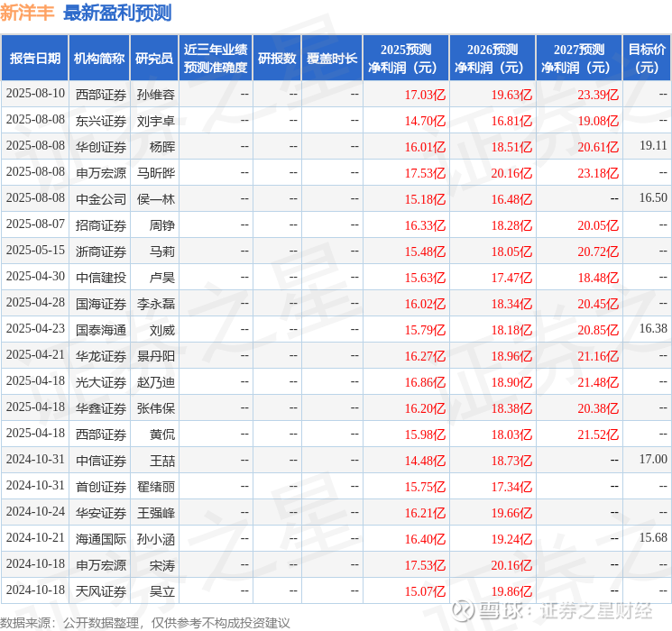Select institution 东兴证券
672x631 pixels.
pos(101,121)
